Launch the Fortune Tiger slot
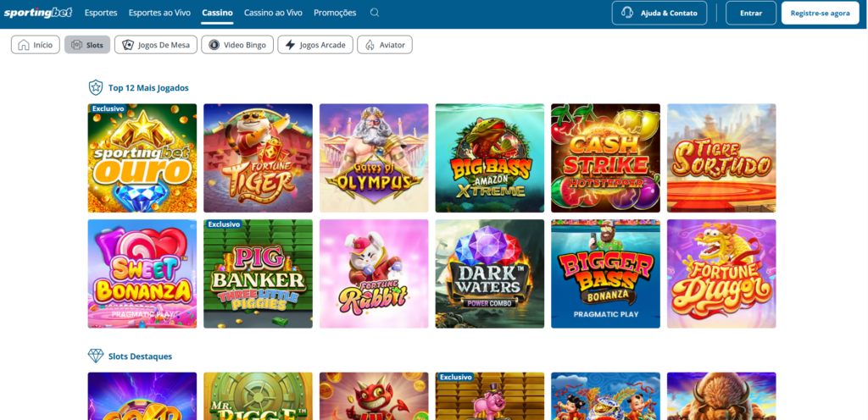 coord(258,158)
